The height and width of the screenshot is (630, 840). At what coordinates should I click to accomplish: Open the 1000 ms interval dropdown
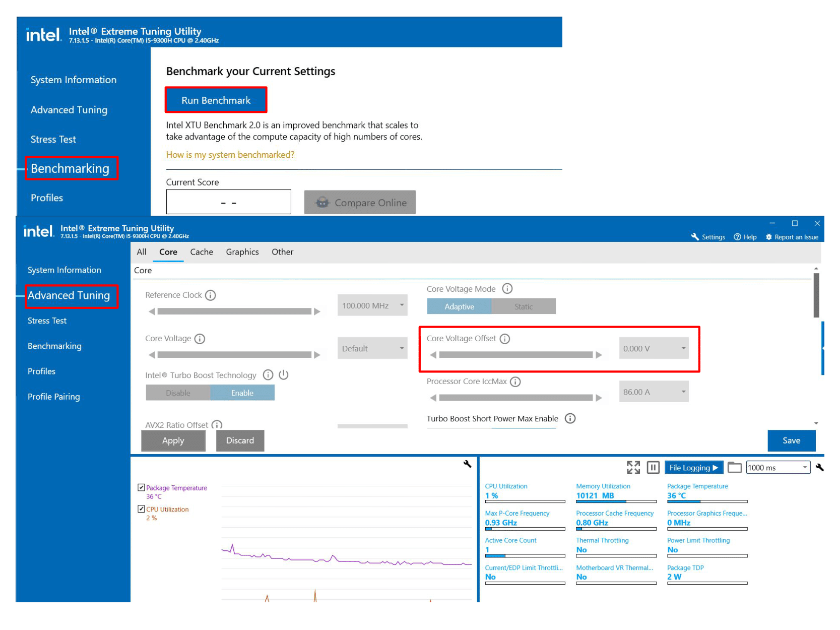pos(778,467)
